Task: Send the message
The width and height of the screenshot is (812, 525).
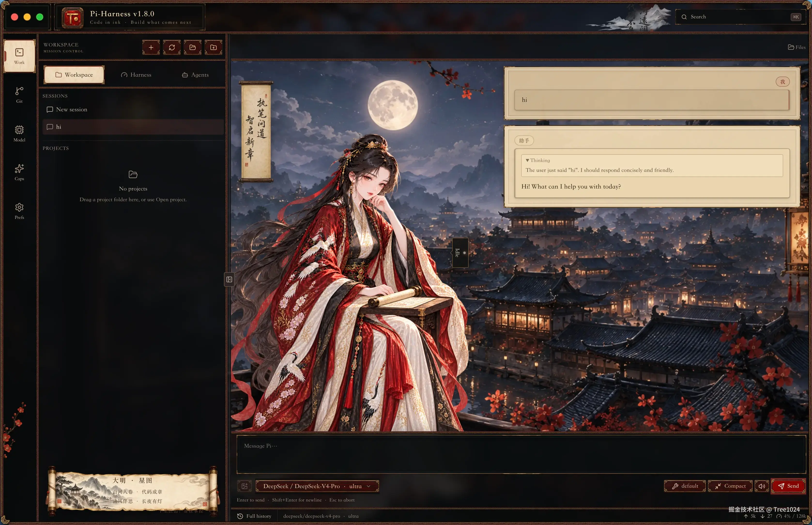Action: (788, 486)
